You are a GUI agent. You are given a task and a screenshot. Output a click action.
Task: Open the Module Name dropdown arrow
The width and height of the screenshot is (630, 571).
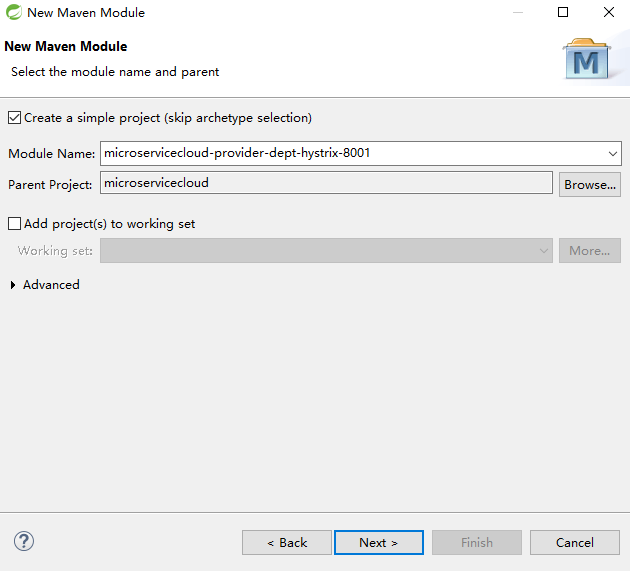[x=612, y=153]
